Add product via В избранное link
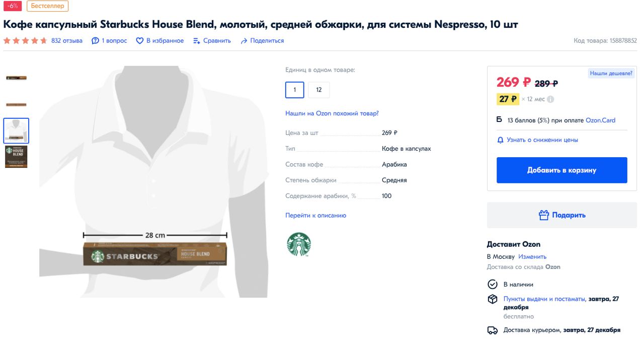The width and height of the screenshot is (644, 345). pos(165,41)
